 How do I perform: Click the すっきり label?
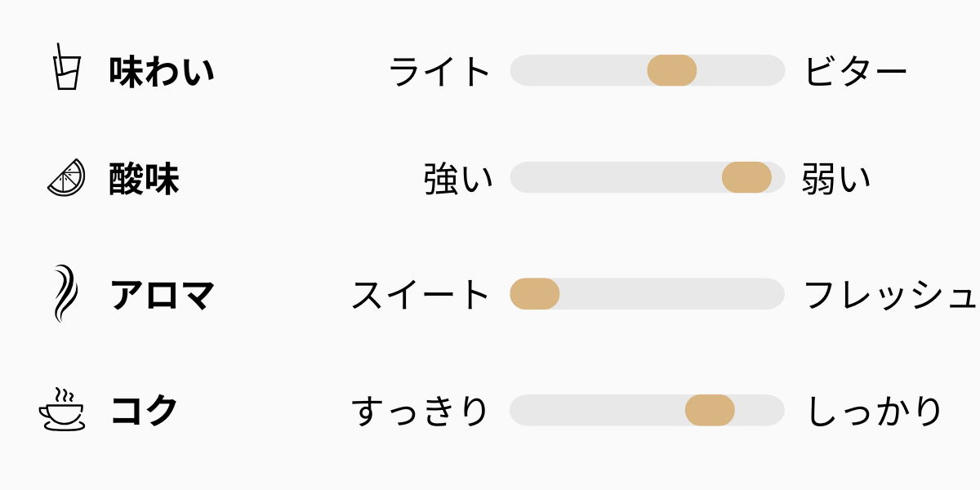pyautogui.click(x=420, y=411)
